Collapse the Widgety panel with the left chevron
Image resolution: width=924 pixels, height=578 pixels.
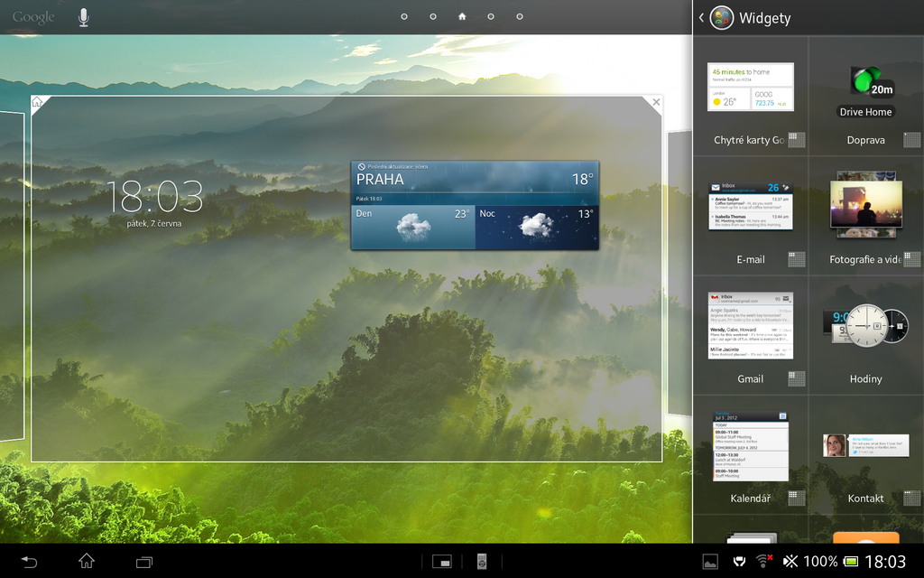coord(701,17)
